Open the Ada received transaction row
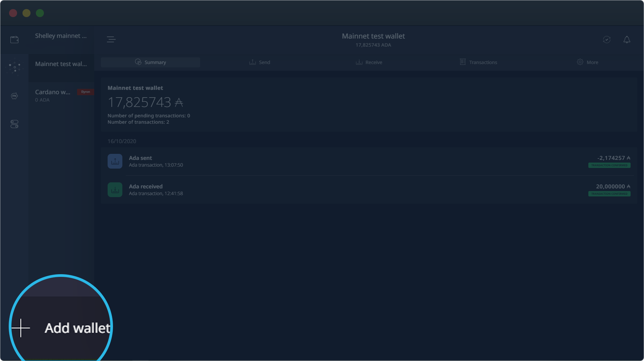The width and height of the screenshot is (644, 361). click(x=369, y=190)
